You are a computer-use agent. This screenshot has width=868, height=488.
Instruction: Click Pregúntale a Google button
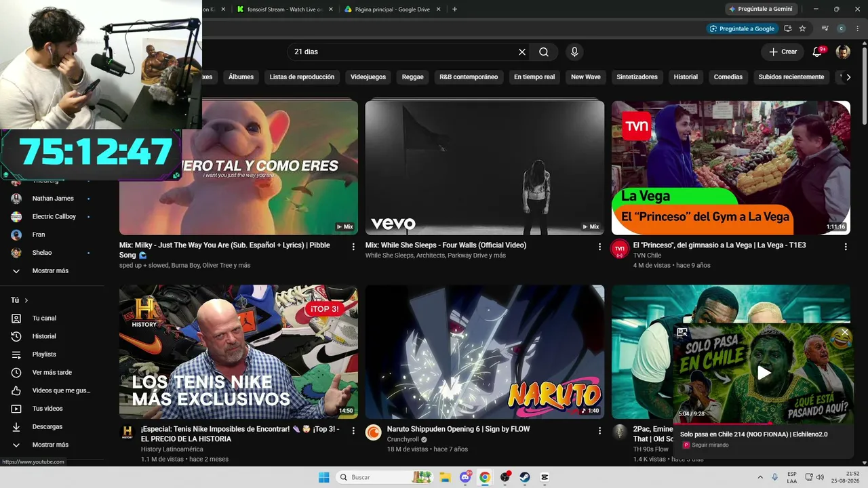point(741,28)
